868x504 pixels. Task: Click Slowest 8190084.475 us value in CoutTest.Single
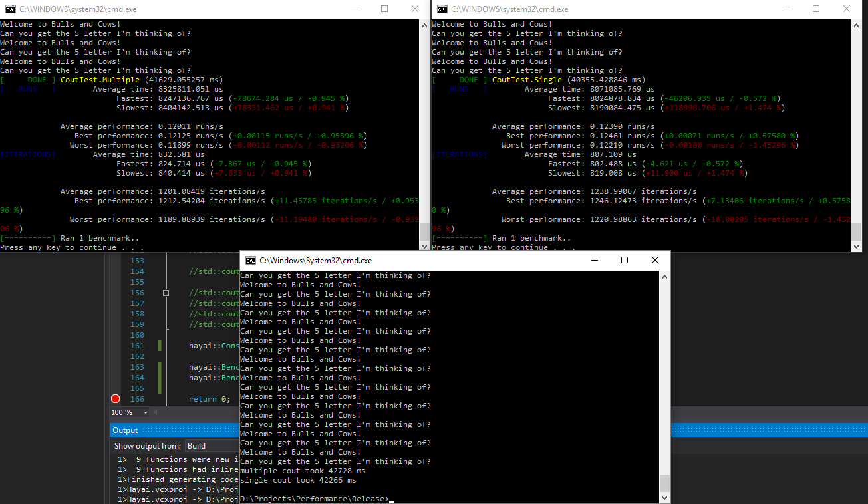(x=623, y=108)
